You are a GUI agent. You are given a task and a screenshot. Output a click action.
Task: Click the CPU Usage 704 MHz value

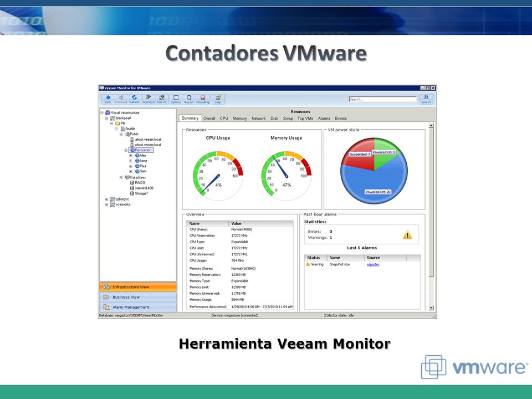[x=238, y=260]
